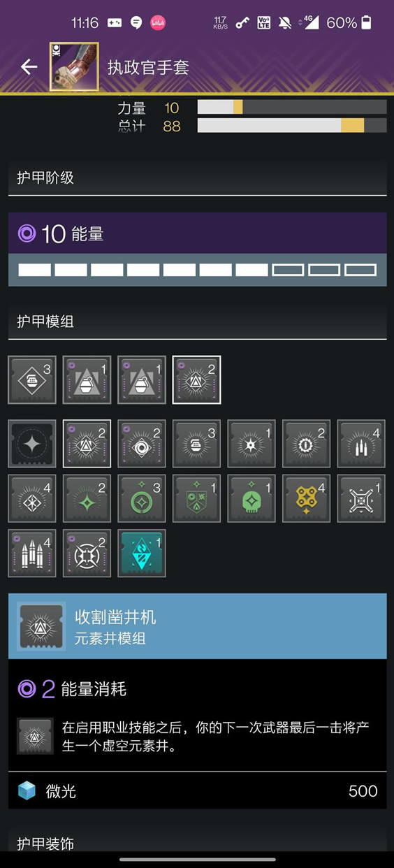Tap the 收割凿井机 mod header banner

[197, 626]
